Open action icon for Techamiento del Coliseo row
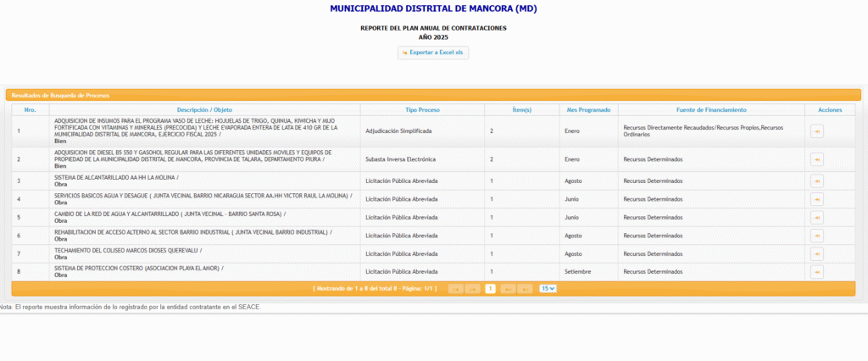This screenshot has height=361, width=868. pyautogui.click(x=816, y=253)
